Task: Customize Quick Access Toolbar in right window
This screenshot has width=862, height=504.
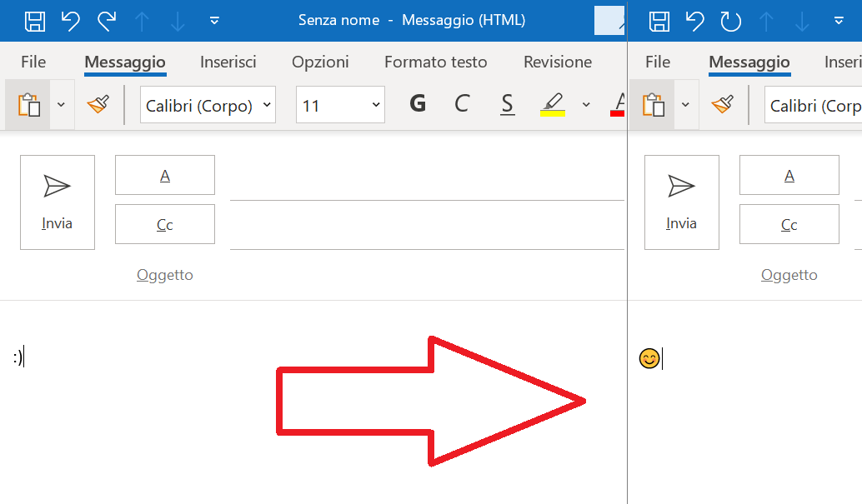Action: (839, 21)
